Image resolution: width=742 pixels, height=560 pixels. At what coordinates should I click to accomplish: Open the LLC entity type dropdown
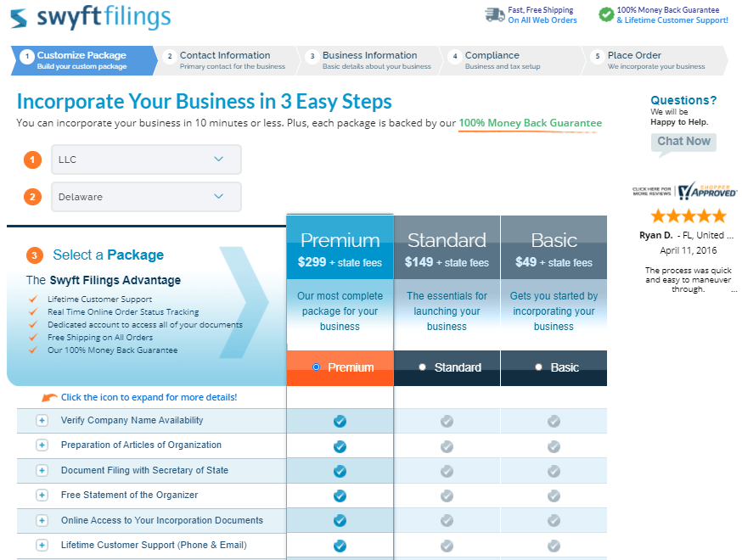pos(145,160)
